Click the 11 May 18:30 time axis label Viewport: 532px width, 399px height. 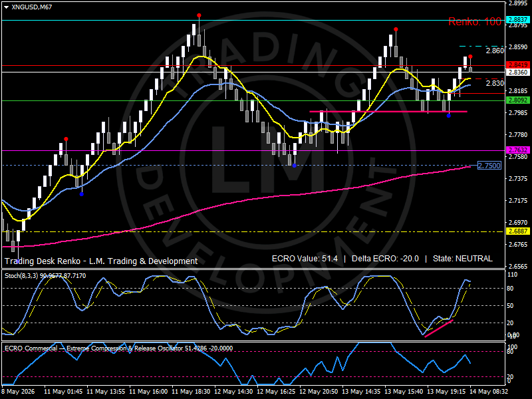coord(191,391)
